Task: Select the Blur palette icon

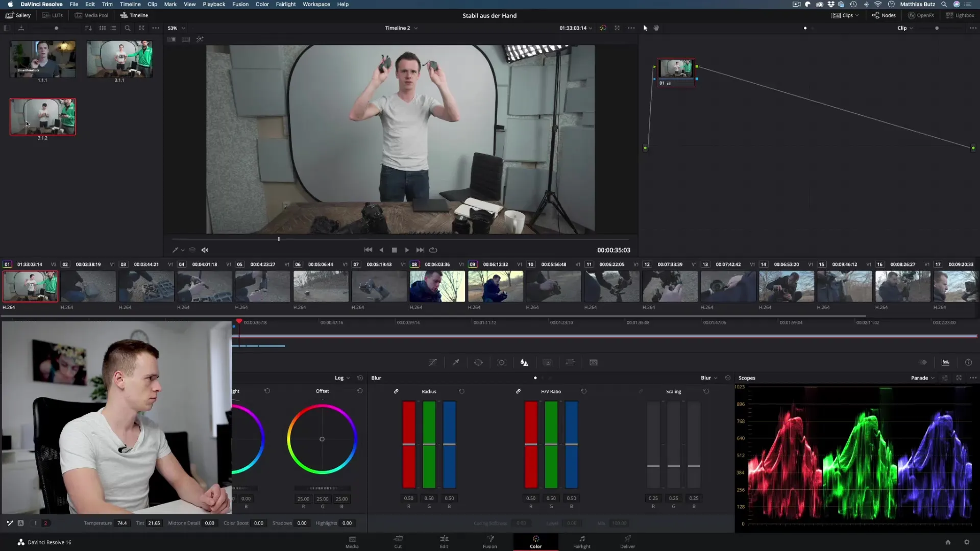Action: point(524,363)
